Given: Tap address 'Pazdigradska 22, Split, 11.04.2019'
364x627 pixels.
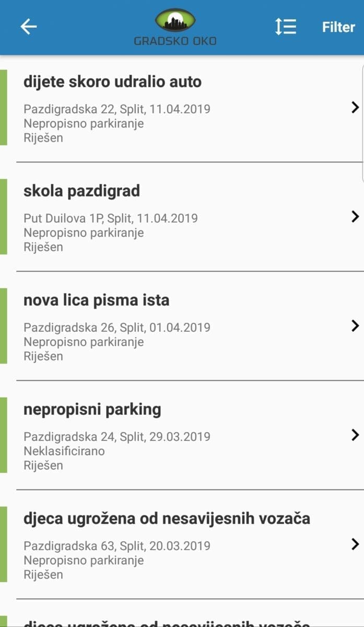Looking at the screenshot, I should point(116,109).
